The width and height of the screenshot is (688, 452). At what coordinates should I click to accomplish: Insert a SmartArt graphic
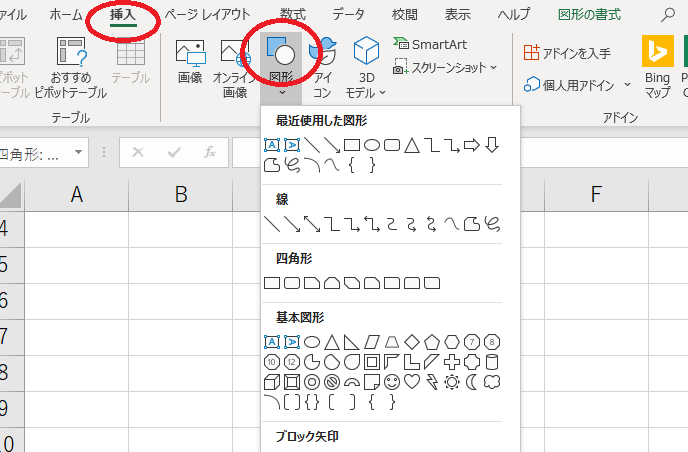coord(430,44)
